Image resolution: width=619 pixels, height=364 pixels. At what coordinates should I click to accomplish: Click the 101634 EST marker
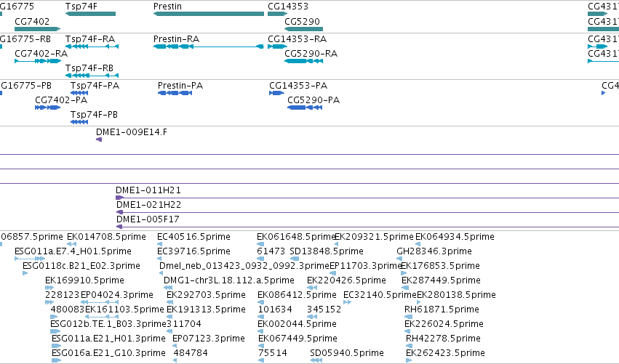pos(262,317)
